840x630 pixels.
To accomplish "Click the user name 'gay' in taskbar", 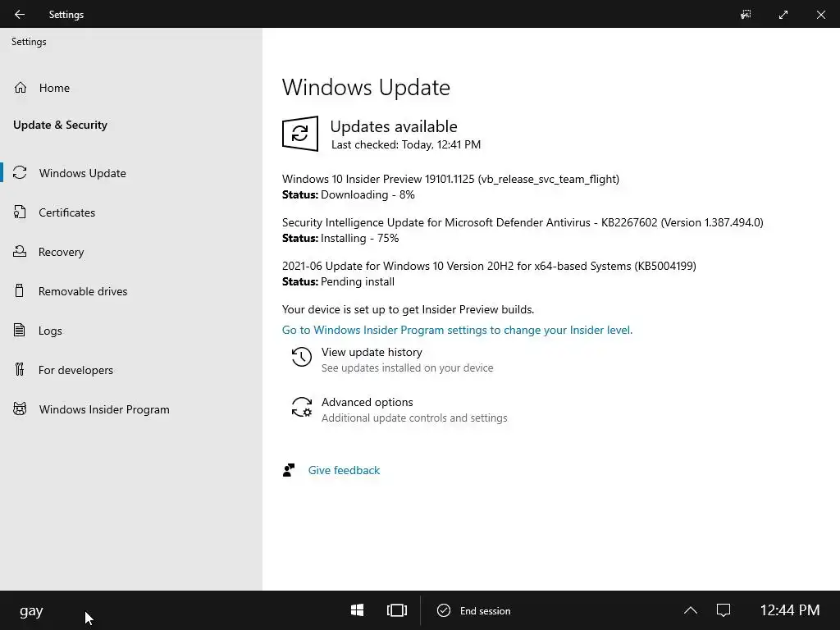I will pos(31,611).
